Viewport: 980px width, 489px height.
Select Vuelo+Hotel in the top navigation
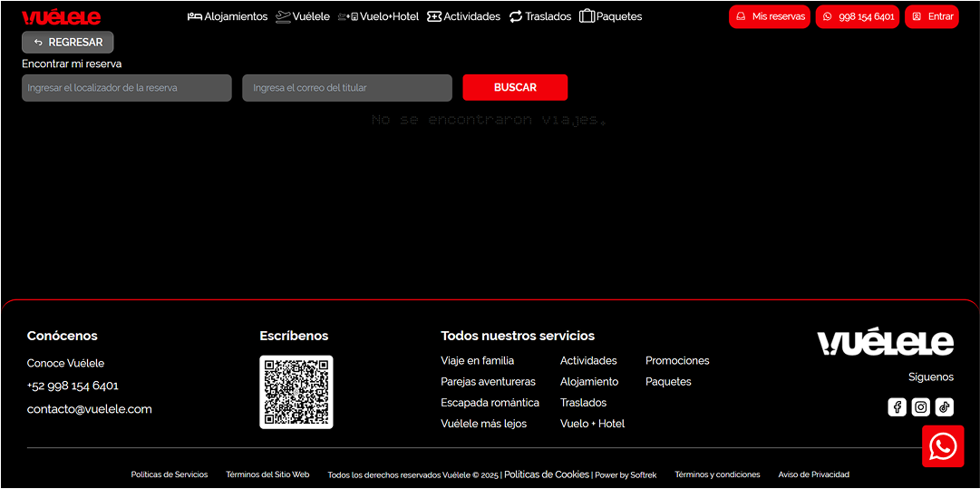(378, 17)
